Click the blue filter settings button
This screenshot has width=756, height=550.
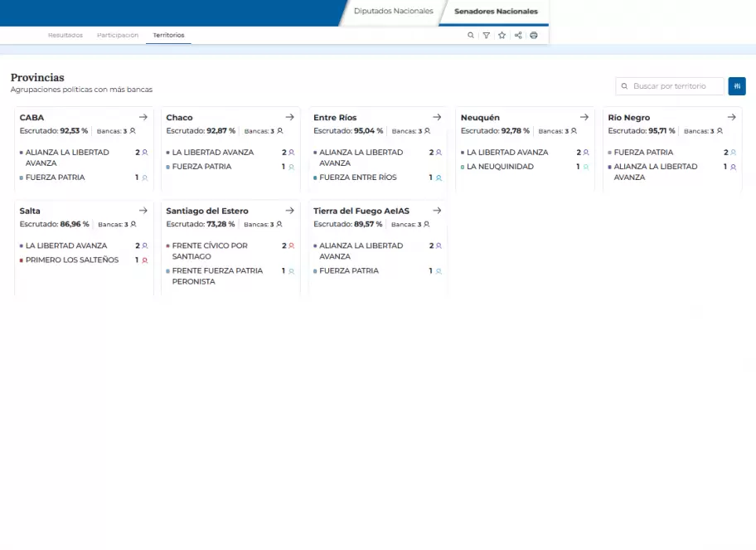click(737, 86)
